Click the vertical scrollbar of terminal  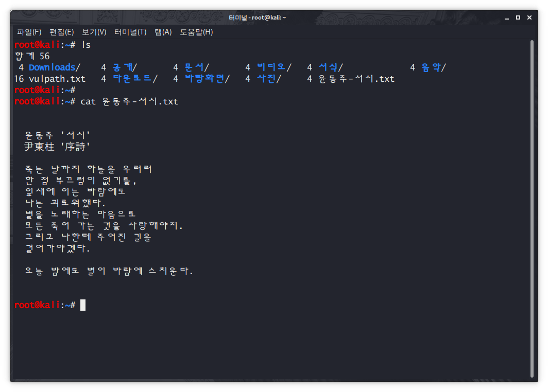click(532, 208)
